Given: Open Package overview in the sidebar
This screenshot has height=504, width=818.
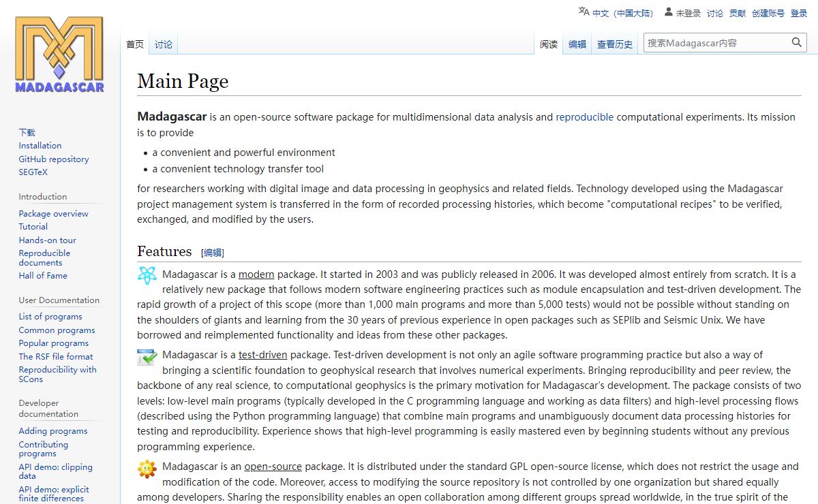Looking at the screenshot, I should [54, 214].
